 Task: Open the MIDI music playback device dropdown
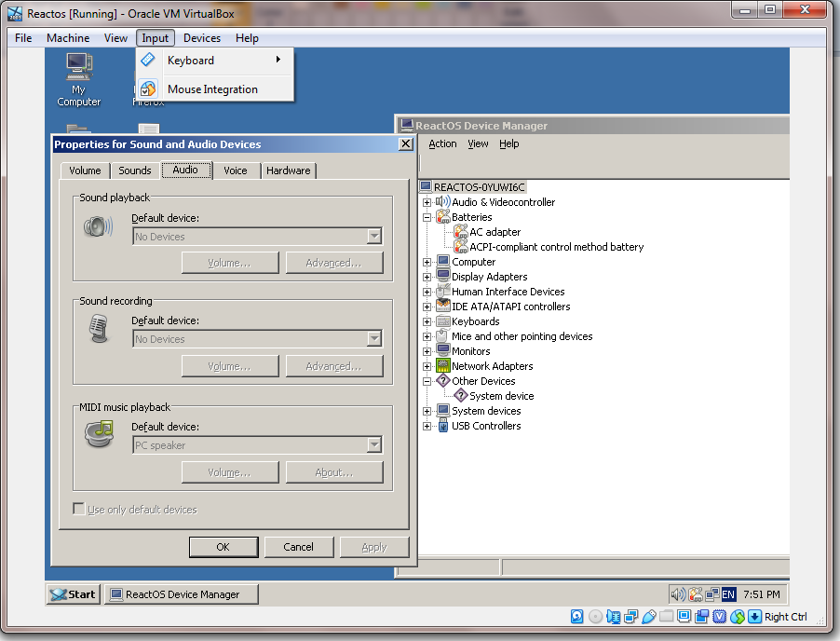tap(374, 444)
